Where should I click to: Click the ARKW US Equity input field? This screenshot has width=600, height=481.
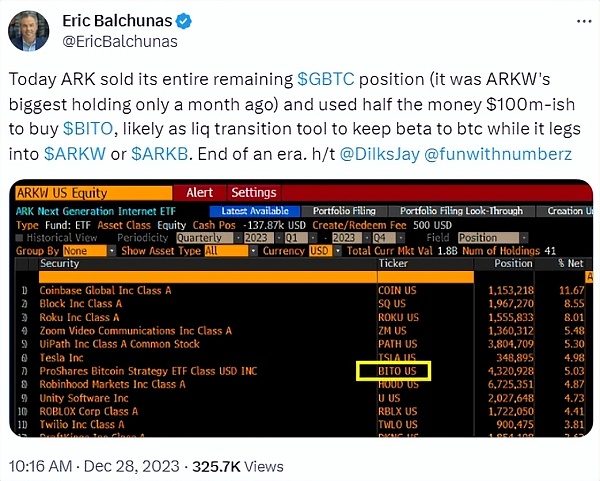[95, 193]
